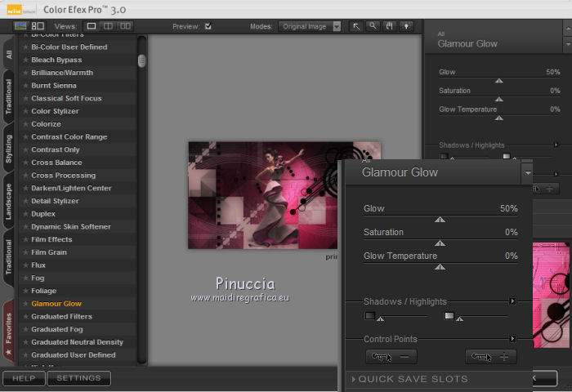This screenshot has width=572, height=392.
Task: Click the background color lightbulb icon
Action: pos(405,26)
